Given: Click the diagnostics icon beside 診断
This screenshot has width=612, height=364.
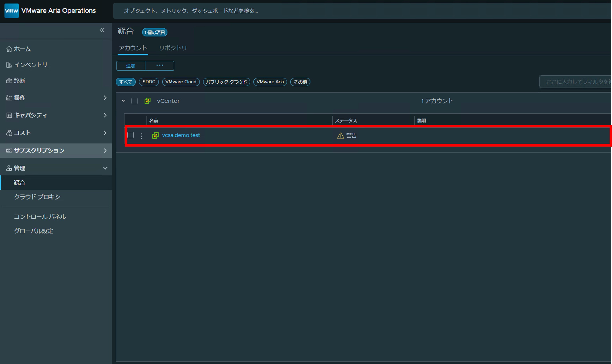Looking at the screenshot, I should (9, 81).
